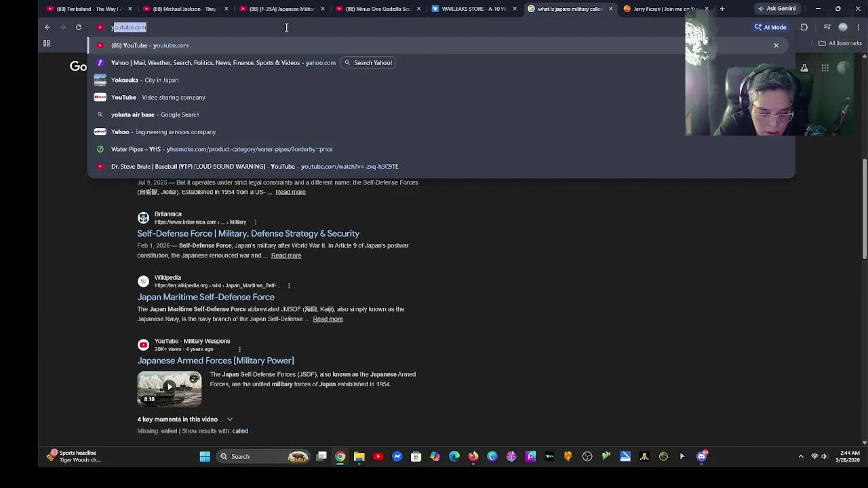Click Read more under the Wikipedia snippet
The height and width of the screenshot is (488, 868).
[x=328, y=319]
